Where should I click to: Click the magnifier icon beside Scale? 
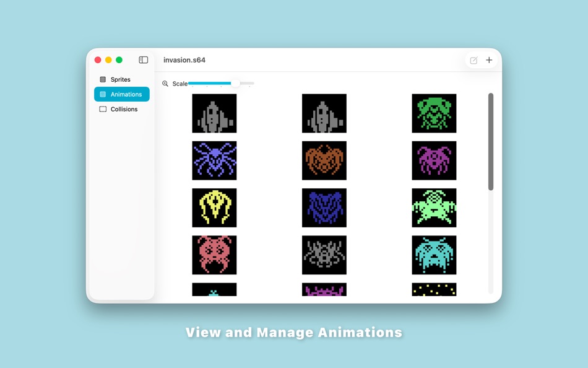pyautogui.click(x=165, y=84)
